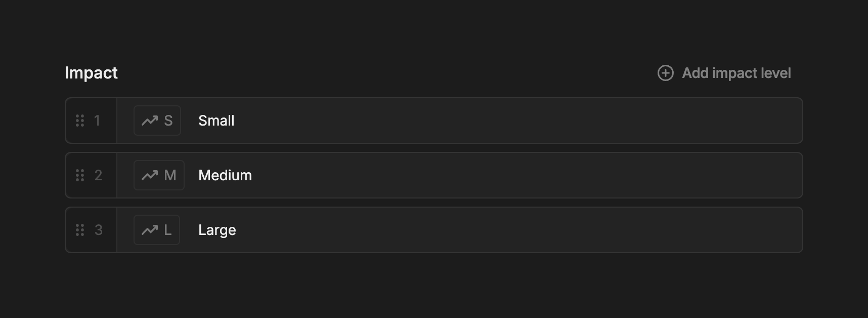The image size is (868, 318).
Task: Select the L abbreviation letter in badge
Action: [x=168, y=230]
